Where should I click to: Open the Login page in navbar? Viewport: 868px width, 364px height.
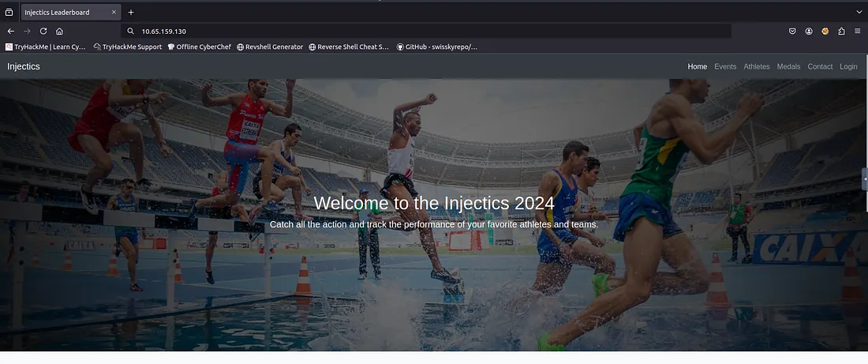[848, 66]
